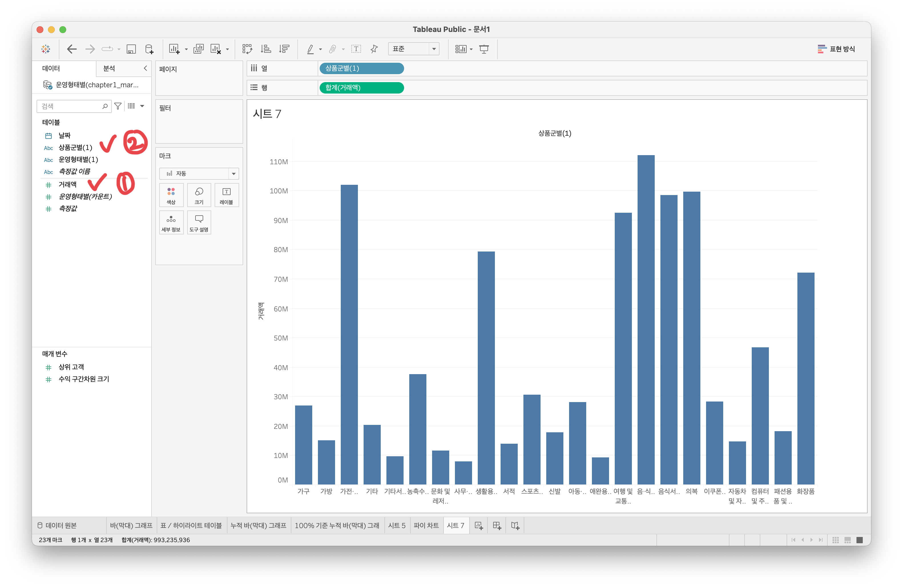Toggle mark labels with the T button
903x588 pixels.
pos(356,49)
